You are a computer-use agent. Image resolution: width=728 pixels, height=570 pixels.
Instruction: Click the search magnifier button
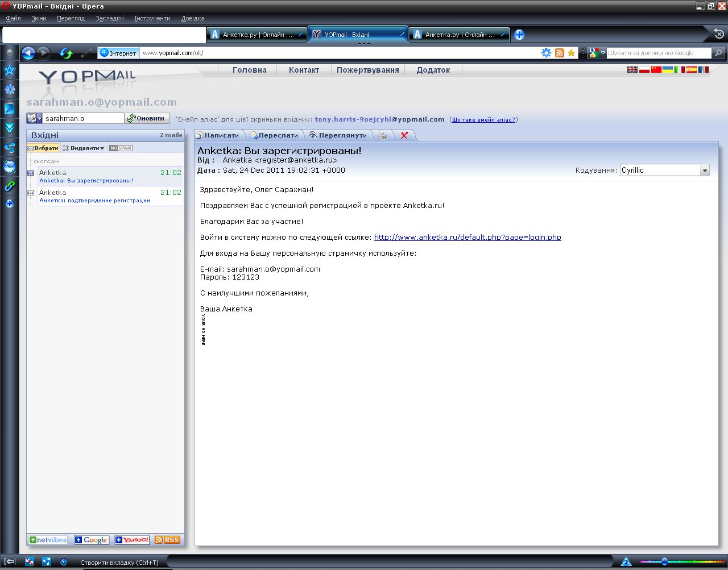pyautogui.click(x=718, y=53)
